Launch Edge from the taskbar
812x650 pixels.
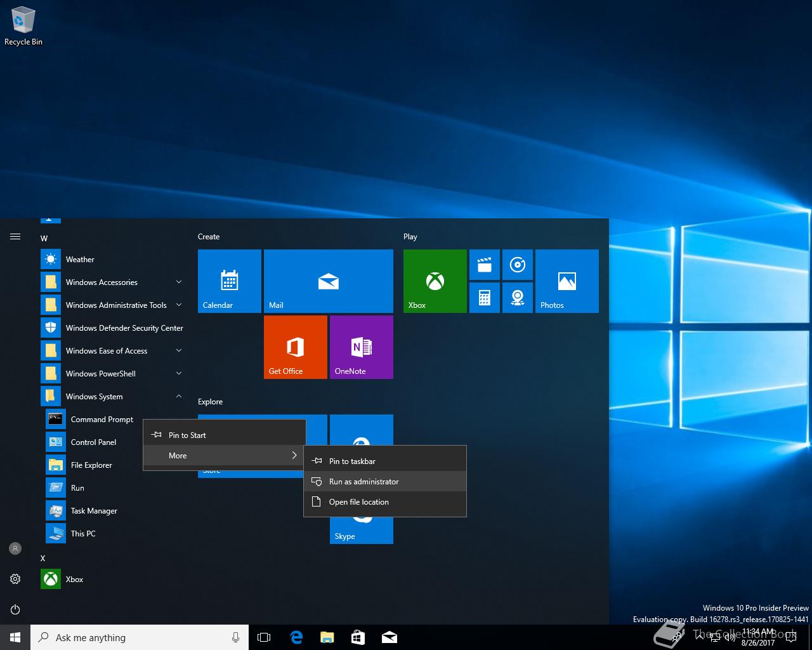coord(296,637)
